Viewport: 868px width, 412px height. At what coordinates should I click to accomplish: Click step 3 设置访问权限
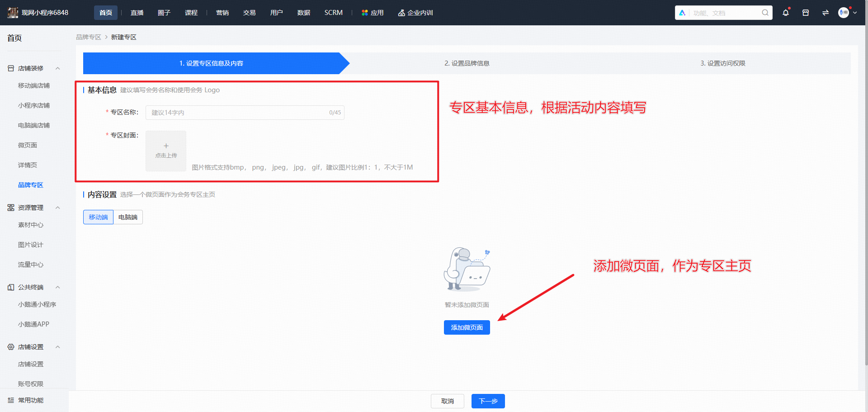coord(723,63)
